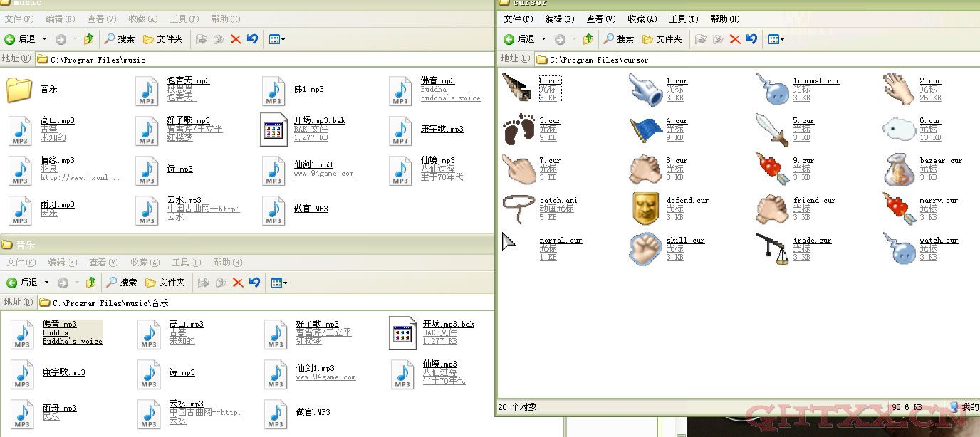Open back button history dropdown in music window

[44, 39]
